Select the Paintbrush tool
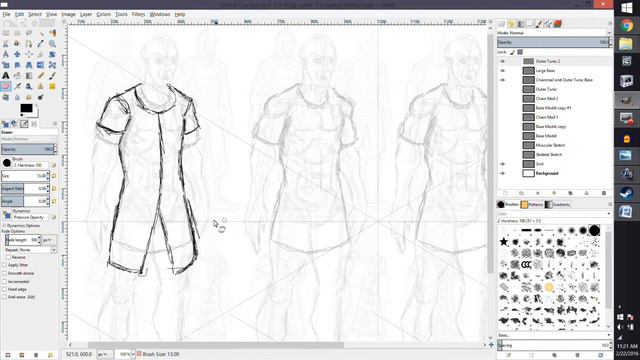The width and height of the screenshot is (640, 360). pos(53,76)
